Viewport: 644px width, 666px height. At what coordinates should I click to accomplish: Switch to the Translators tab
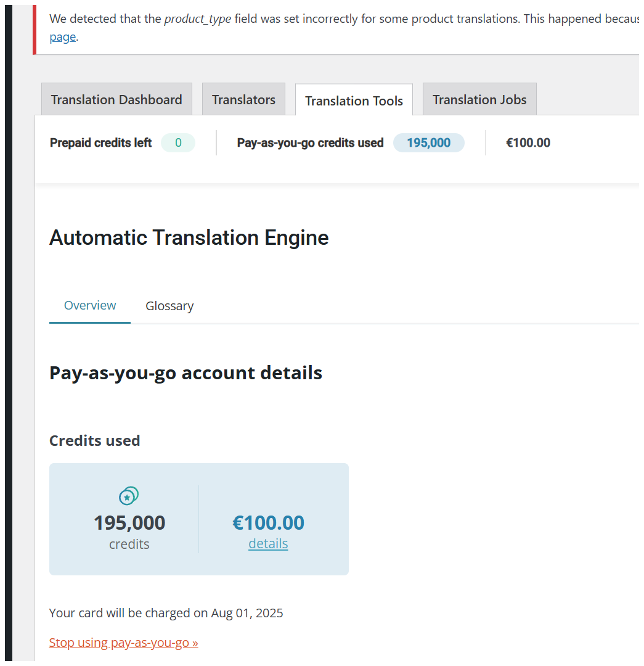(x=243, y=99)
